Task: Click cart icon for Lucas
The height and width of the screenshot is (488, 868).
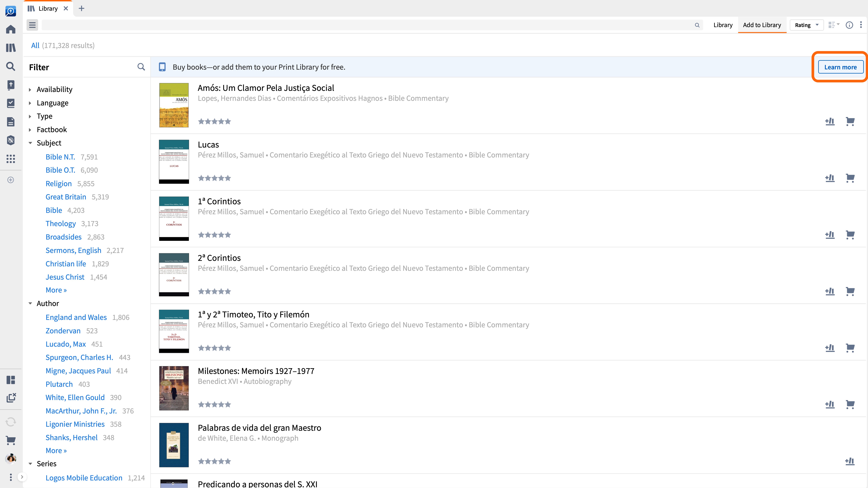Action: (850, 178)
